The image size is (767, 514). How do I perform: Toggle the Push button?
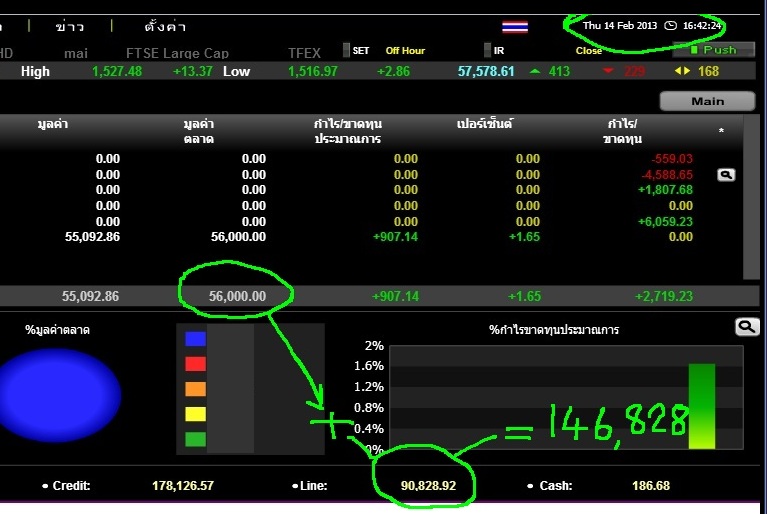point(714,50)
